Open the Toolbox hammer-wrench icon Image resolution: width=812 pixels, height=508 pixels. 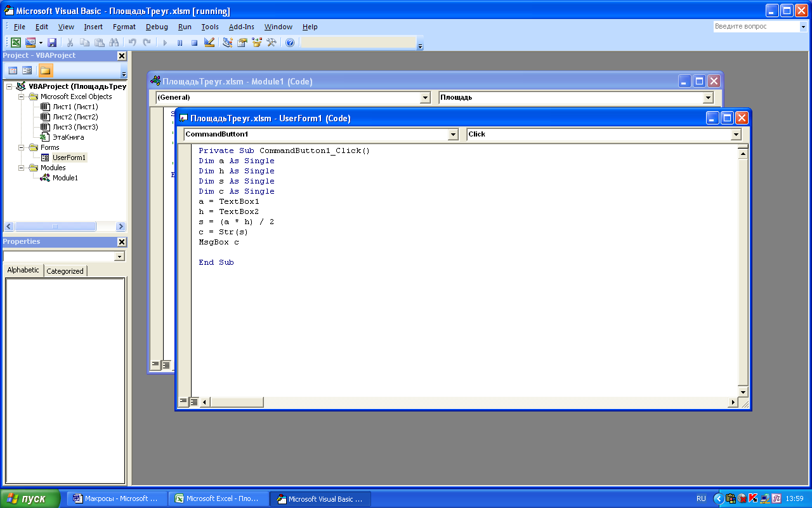pyautogui.click(x=272, y=43)
